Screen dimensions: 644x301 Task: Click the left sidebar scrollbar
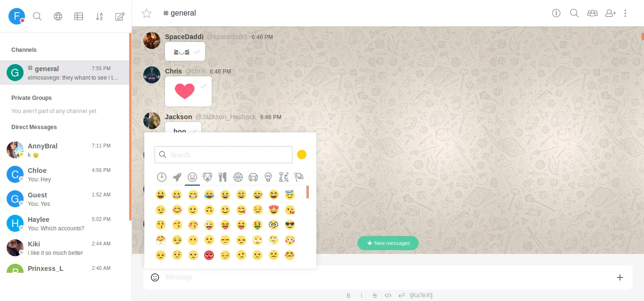click(130, 126)
